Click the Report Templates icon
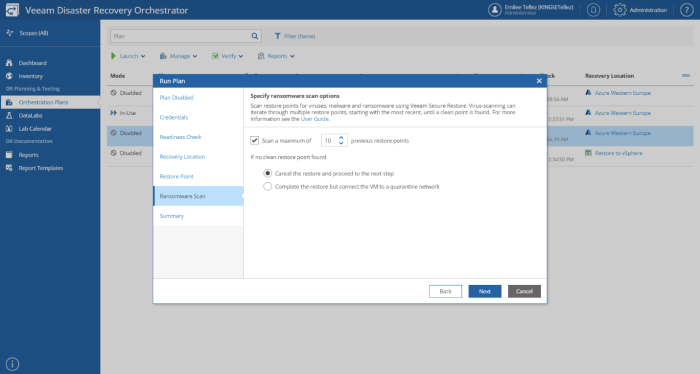Viewport: 700px width, 374px height. click(x=9, y=168)
